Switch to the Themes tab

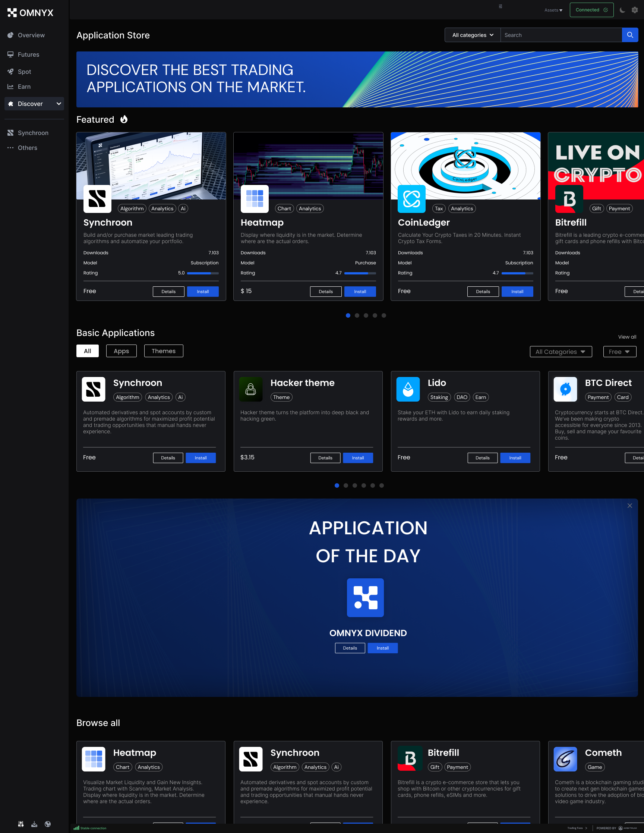(x=164, y=351)
